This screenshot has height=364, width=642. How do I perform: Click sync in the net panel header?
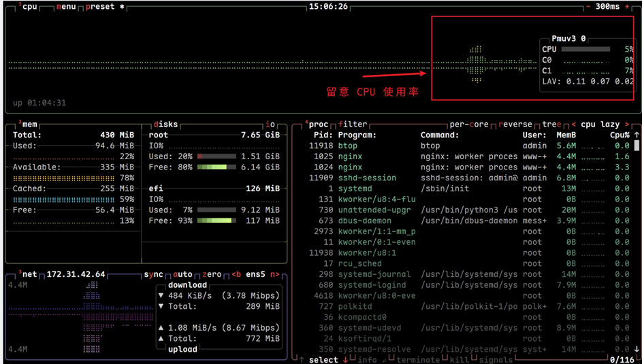153,274
